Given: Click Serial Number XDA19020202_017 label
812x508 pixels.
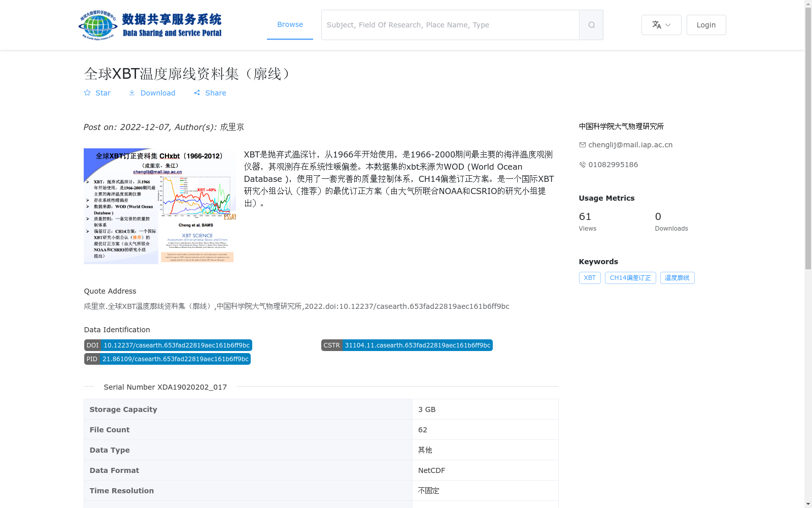Looking at the screenshot, I should click(165, 387).
